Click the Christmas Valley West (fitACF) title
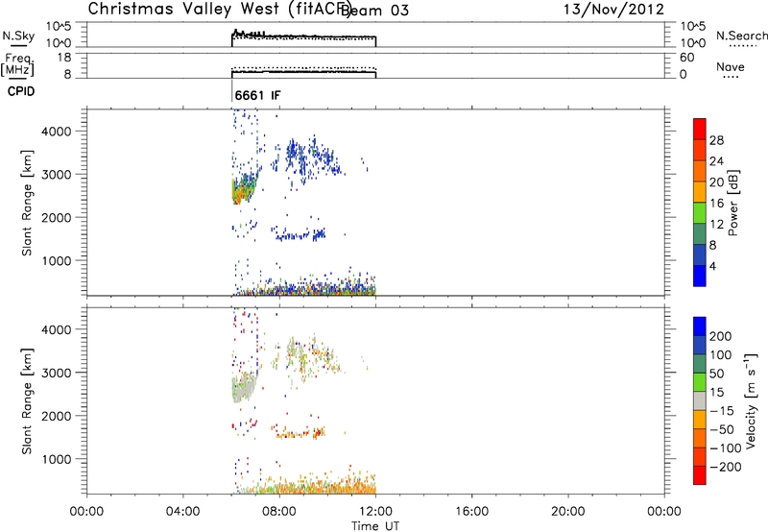The image size is (768, 532). click(219, 10)
